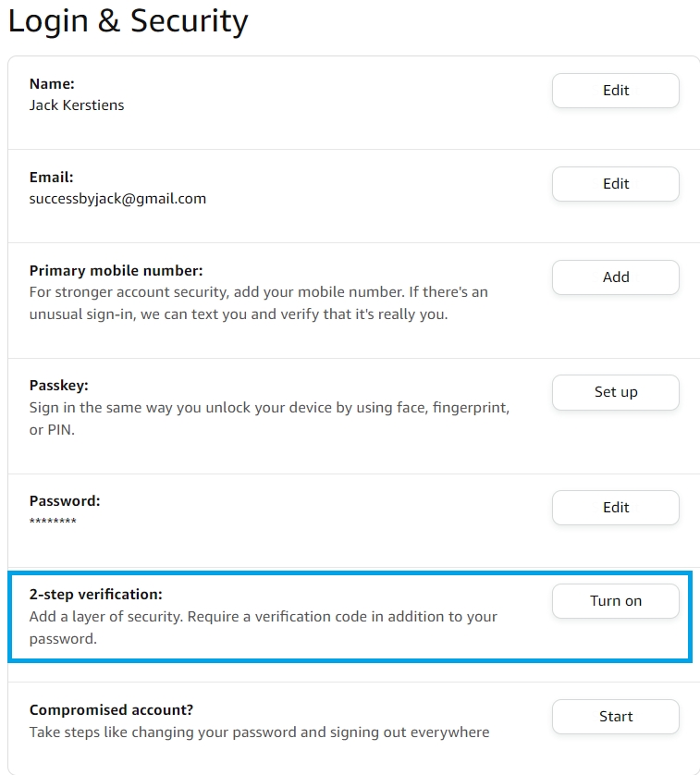Select the name Jack Kerstiens

pos(77,105)
